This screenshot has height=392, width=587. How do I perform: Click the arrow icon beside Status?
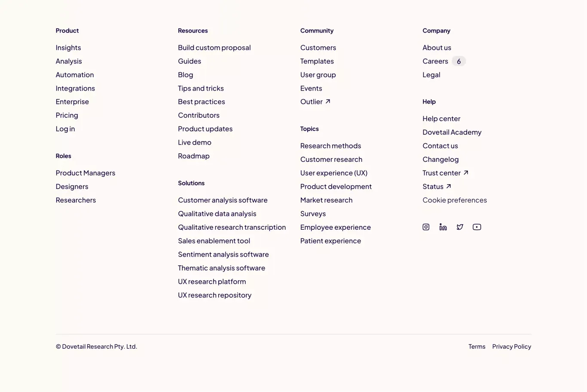click(449, 186)
